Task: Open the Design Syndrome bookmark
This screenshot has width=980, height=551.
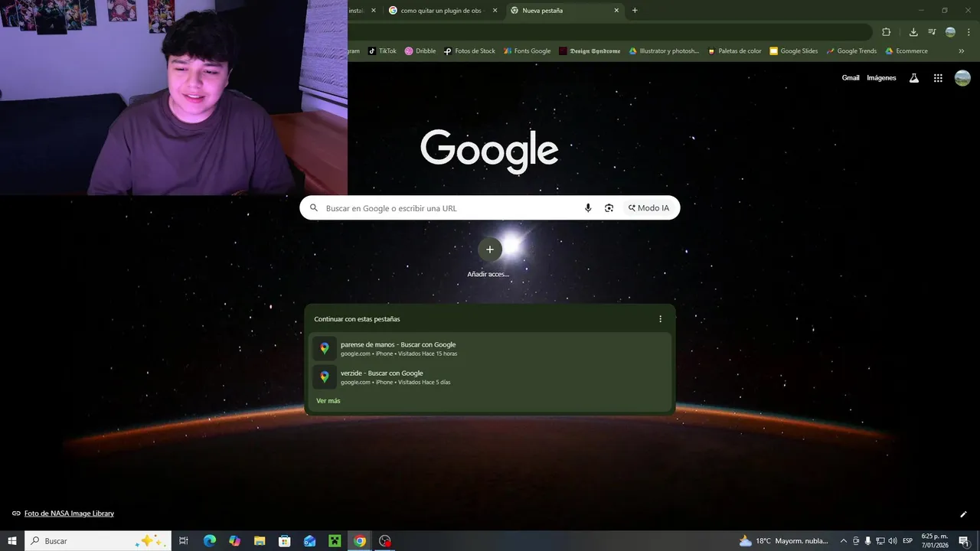Action: (x=590, y=51)
